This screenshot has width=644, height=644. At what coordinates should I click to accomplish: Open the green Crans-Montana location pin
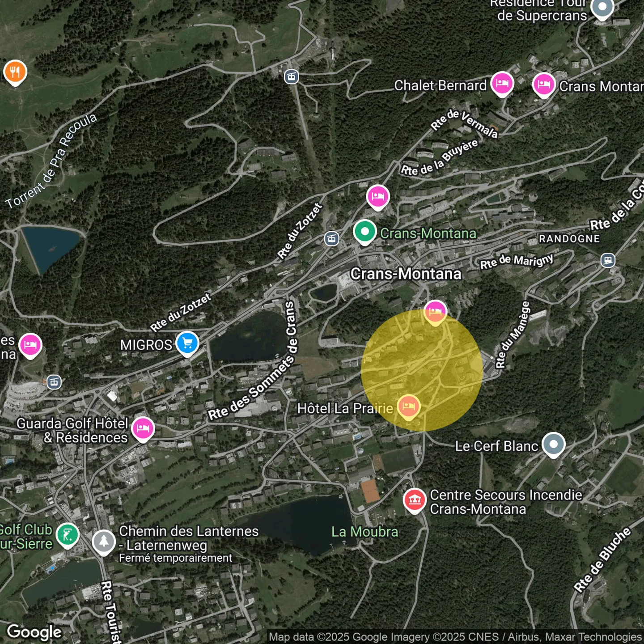365,232
